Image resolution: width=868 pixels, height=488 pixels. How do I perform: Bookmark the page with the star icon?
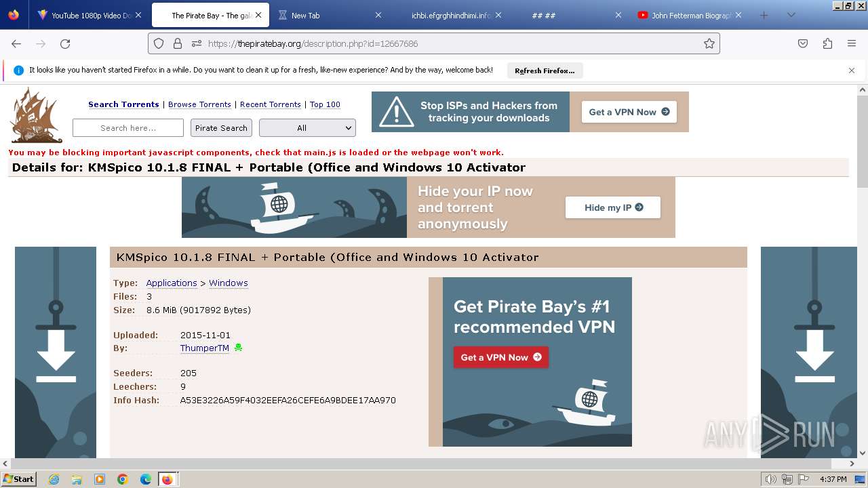(709, 43)
